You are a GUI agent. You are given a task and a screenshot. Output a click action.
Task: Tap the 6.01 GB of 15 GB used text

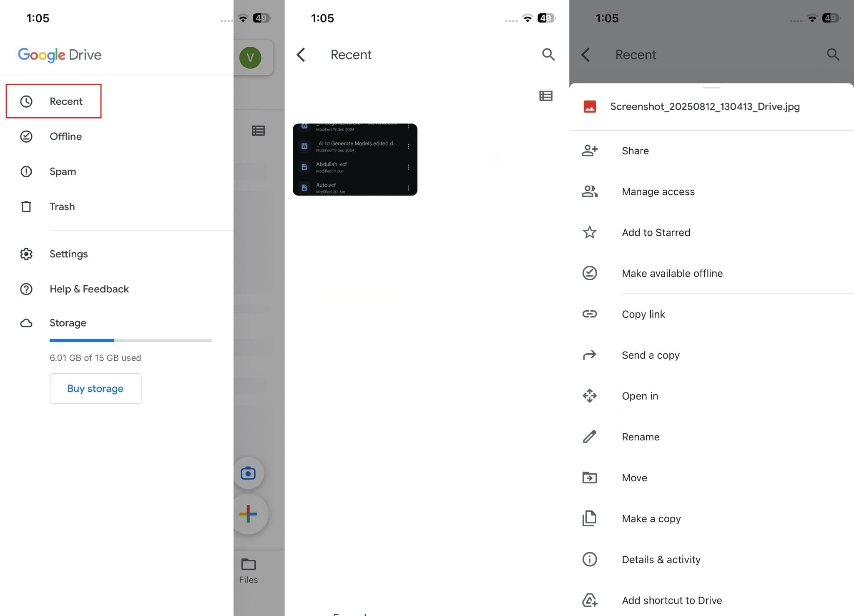click(95, 358)
